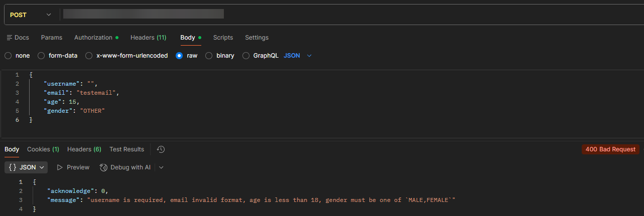Open the Scripts tab
644x216 pixels.
coord(223,38)
